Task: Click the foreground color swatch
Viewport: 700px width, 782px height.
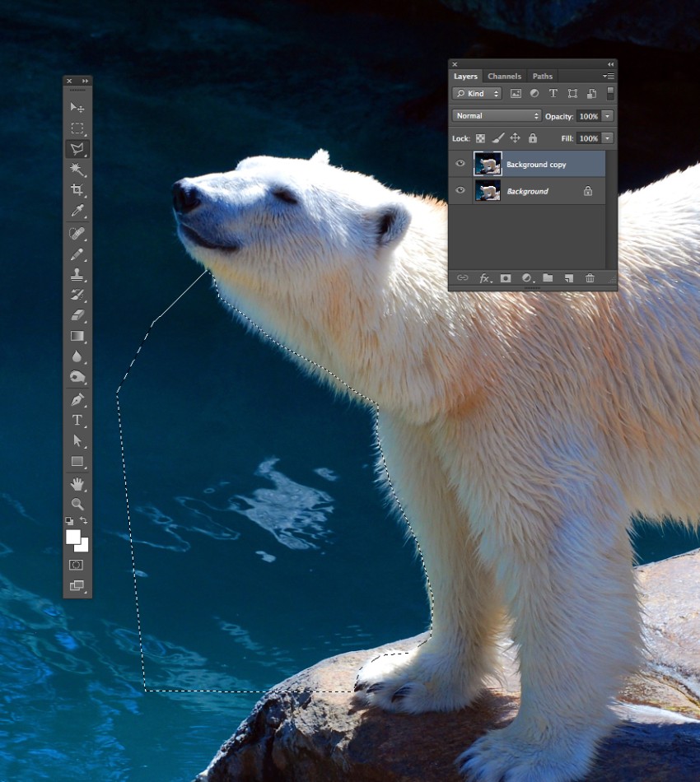Action: (72, 537)
